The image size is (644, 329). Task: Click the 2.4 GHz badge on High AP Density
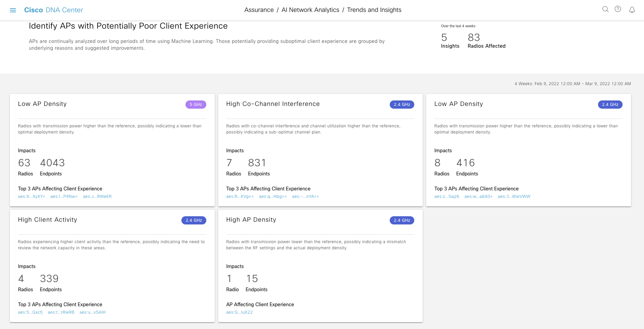[402, 220]
